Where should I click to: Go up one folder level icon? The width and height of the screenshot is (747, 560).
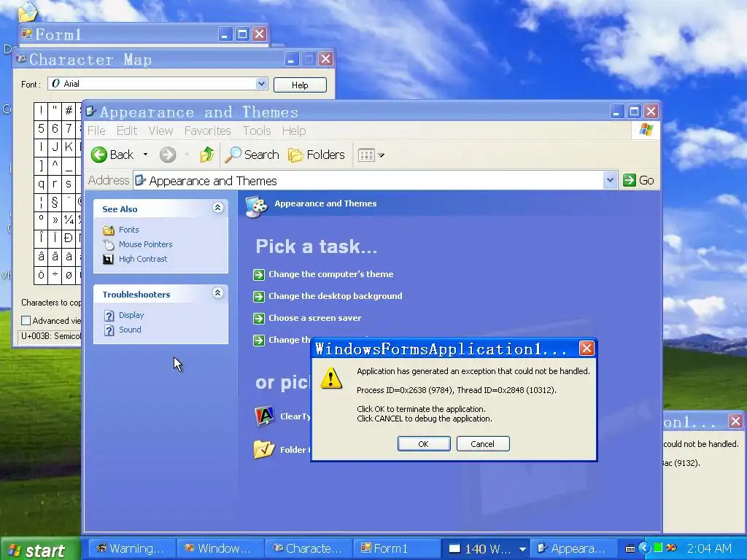(x=206, y=155)
